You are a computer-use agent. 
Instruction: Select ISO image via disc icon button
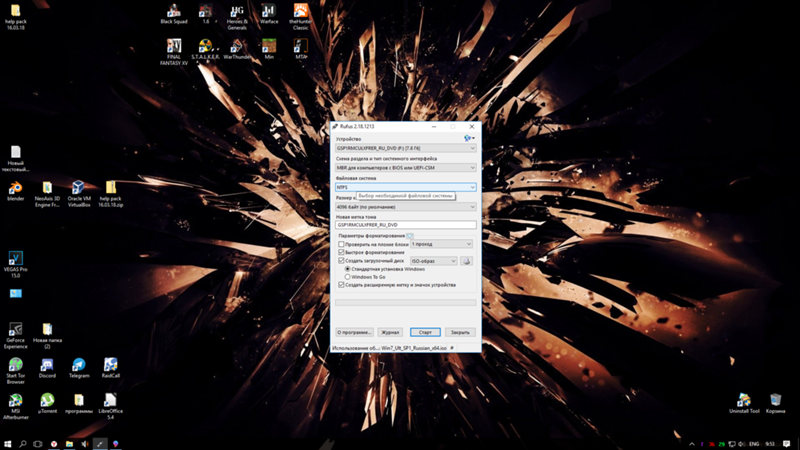point(466,261)
